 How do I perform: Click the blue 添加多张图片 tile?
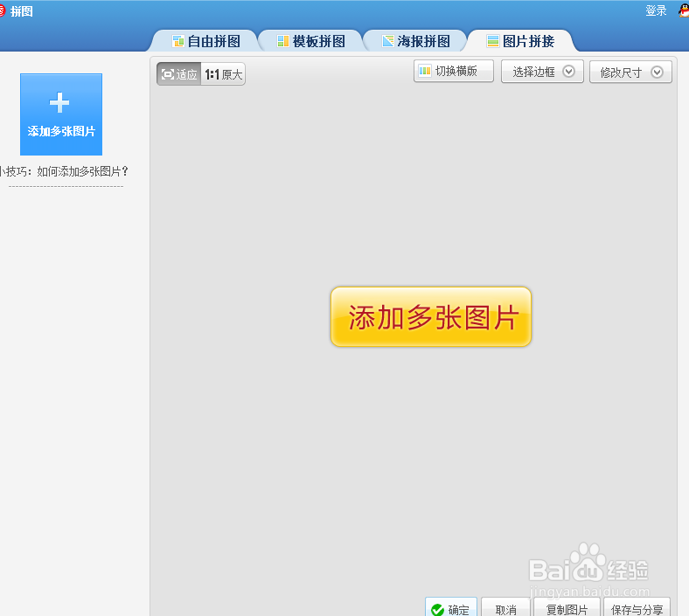coord(61,114)
